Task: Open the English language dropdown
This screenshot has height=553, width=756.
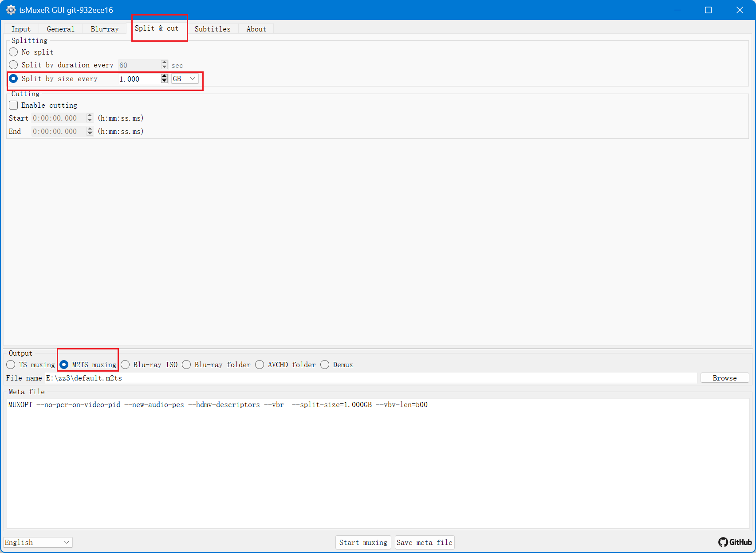Action: coord(38,542)
